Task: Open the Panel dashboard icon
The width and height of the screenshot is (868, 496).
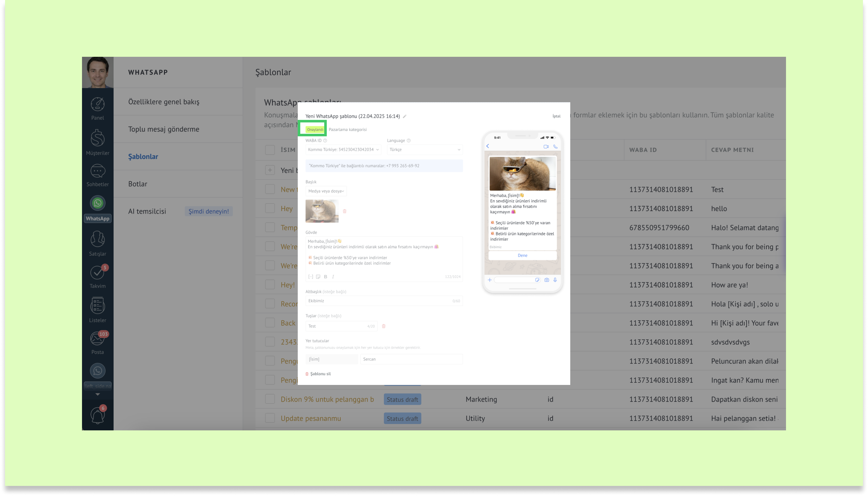Action: [x=97, y=104]
